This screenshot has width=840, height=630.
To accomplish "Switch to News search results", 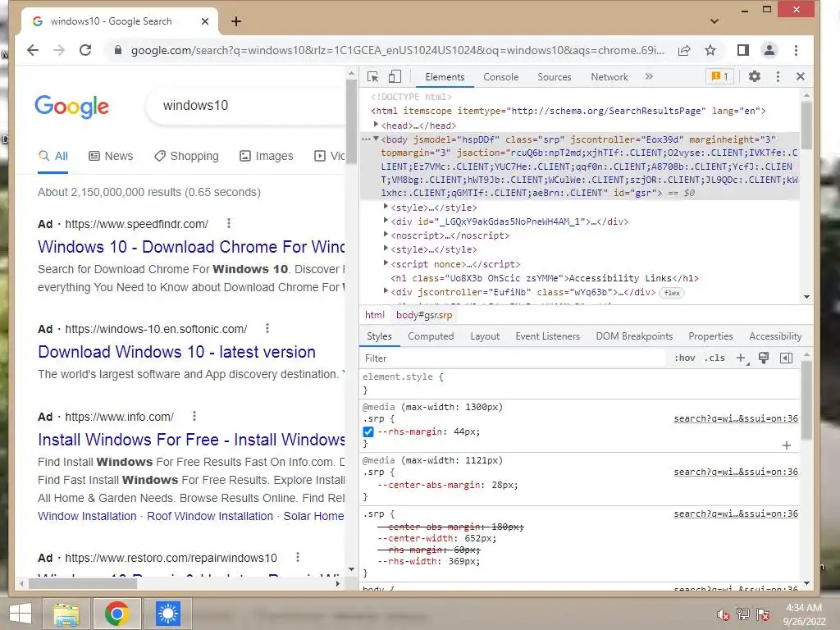I will tap(111, 156).
